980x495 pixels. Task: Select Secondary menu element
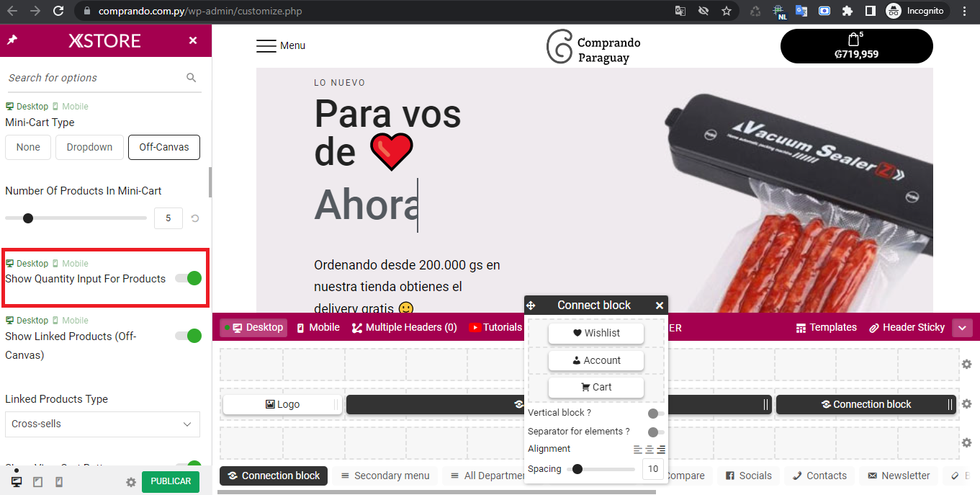coord(385,476)
